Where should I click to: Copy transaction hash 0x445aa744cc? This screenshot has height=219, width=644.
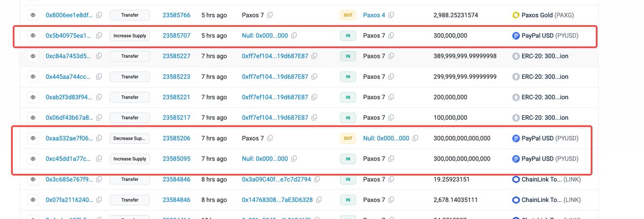[x=99, y=77]
